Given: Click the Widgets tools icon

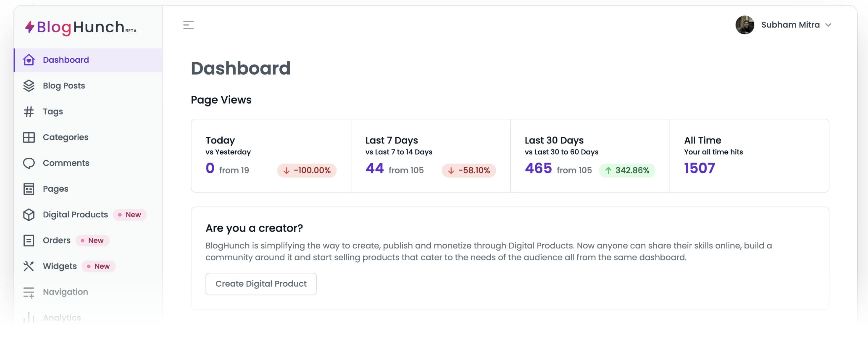Looking at the screenshot, I should [x=29, y=266].
